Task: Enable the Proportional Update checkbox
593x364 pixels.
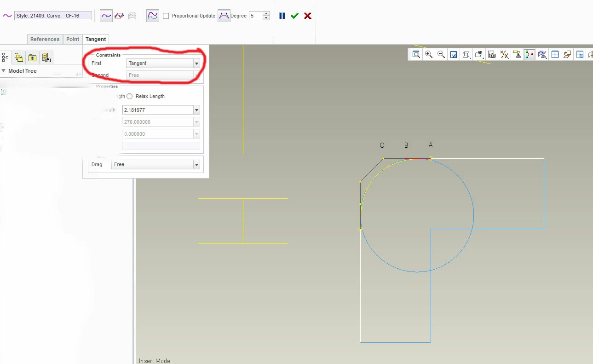Action: pyautogui.click(x=166, y=16)
